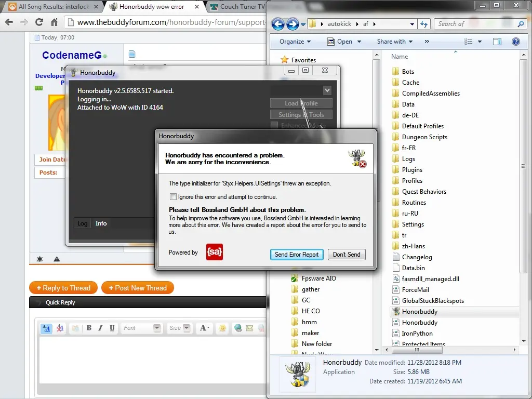Screen dimensions: 532x399
Task: Click the browser Back arrow
Action: [9, 22]
